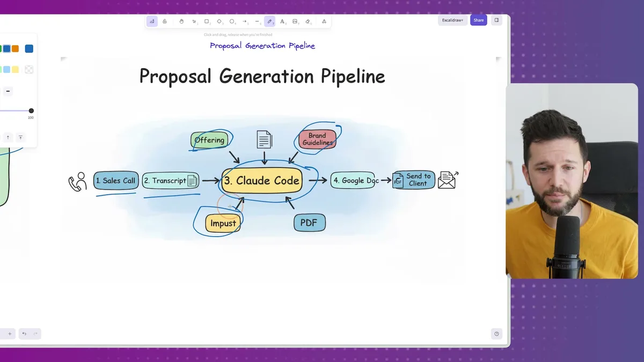Select the Diamond tool
The height and width of the screenshot is (362, 644).
coord(219,21)
